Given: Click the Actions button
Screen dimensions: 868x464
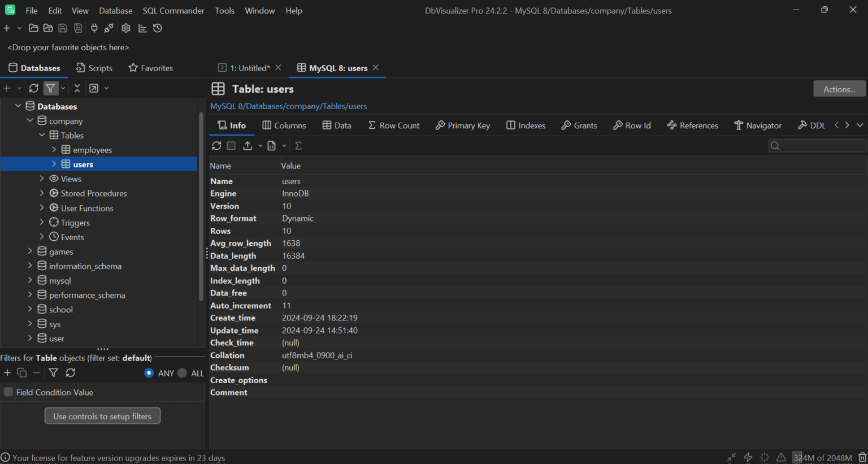Looking at the screenshot, I should pos(839,89).
